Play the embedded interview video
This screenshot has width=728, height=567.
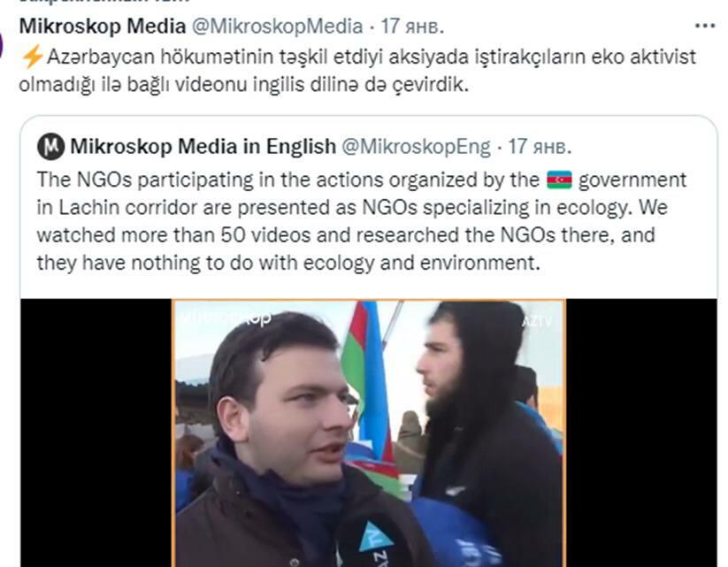(369, 433)
